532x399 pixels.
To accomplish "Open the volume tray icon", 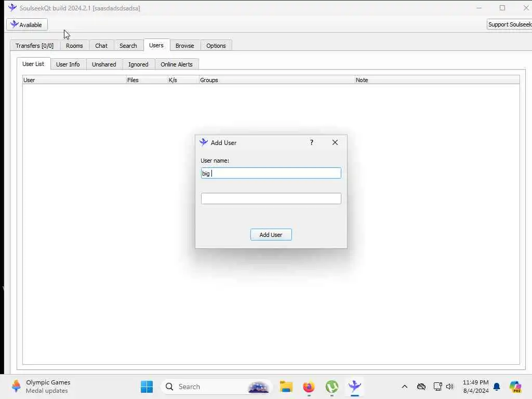I will [450, 387].
